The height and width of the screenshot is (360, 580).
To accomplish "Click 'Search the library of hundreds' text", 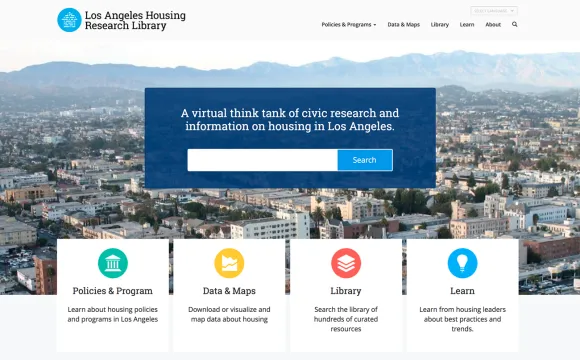I will (346, 319).
